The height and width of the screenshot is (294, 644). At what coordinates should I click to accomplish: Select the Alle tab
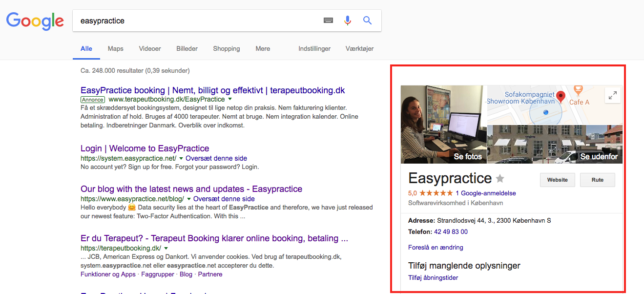(86, 48)
